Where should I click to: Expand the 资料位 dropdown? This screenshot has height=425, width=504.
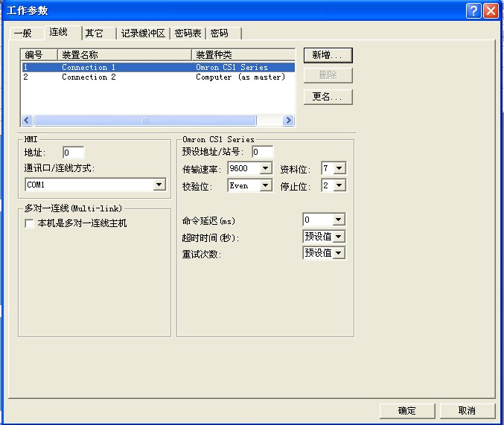(x=339, y=168)
